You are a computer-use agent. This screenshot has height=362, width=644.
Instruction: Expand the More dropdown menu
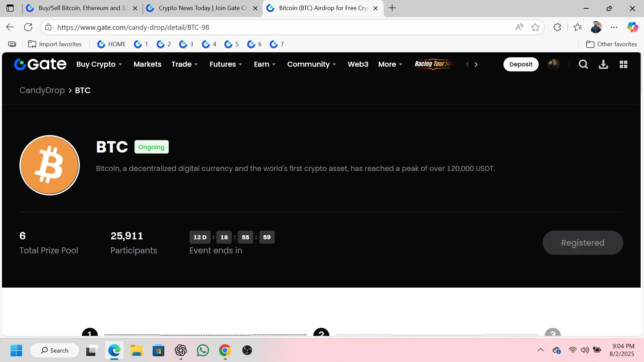click(x=390, y=64)
